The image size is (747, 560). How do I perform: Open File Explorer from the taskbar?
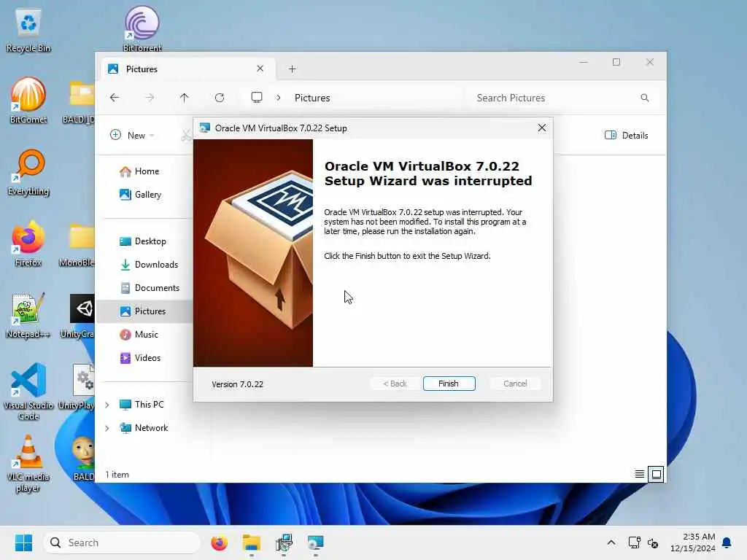click(x=251, y=542)
